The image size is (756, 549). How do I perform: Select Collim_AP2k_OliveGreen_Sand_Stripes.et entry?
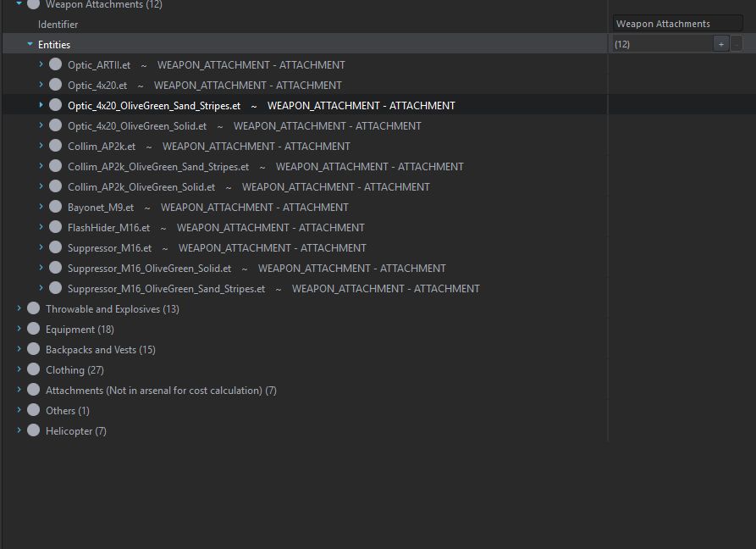(x=158, y=167)
